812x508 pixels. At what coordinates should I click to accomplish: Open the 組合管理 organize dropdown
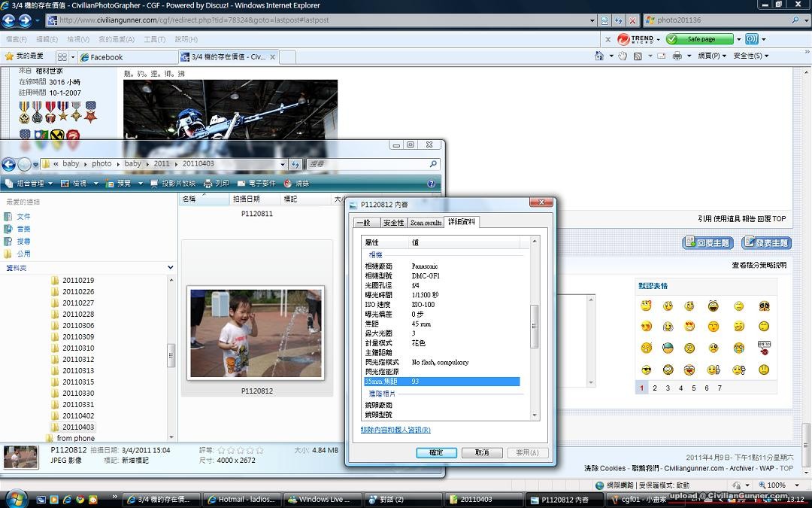[x=29, y=183]
